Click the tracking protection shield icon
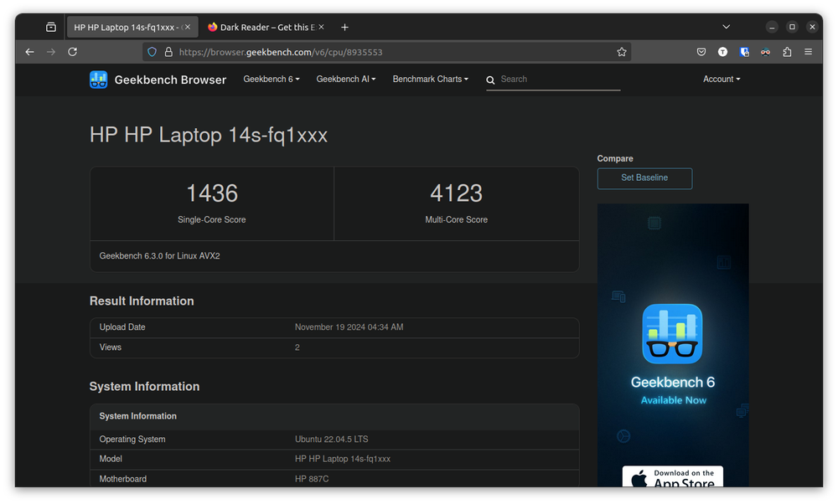Viewport: 838px width, 504px height. pos(152,51)
